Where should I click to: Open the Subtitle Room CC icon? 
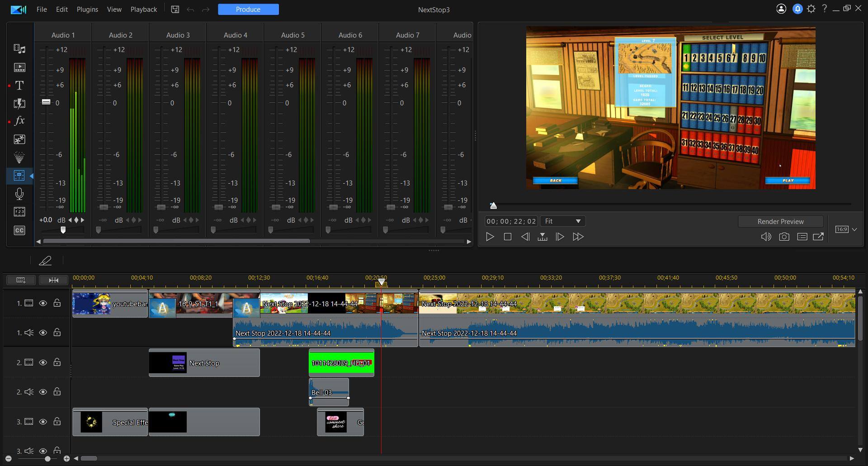pos(19,230)
